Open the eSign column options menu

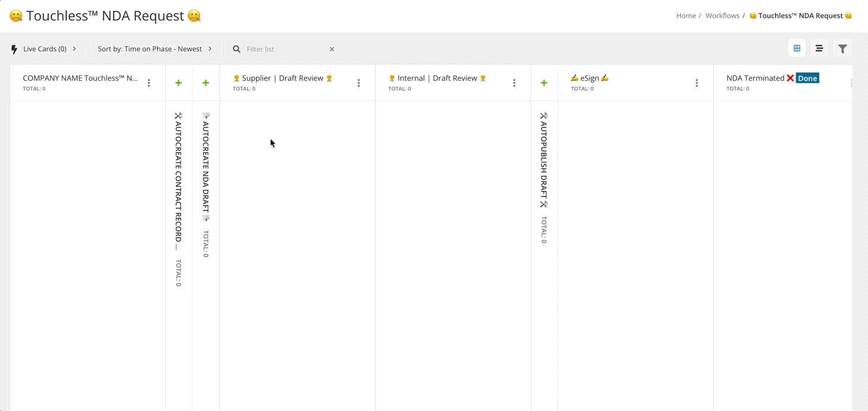[x=697, y=83]
